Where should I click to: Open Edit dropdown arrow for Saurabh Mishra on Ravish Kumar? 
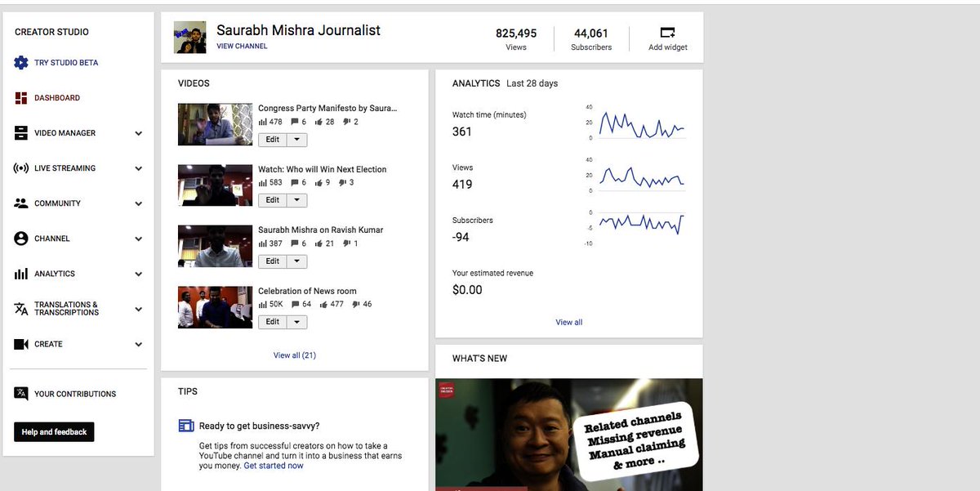point(297,261)
